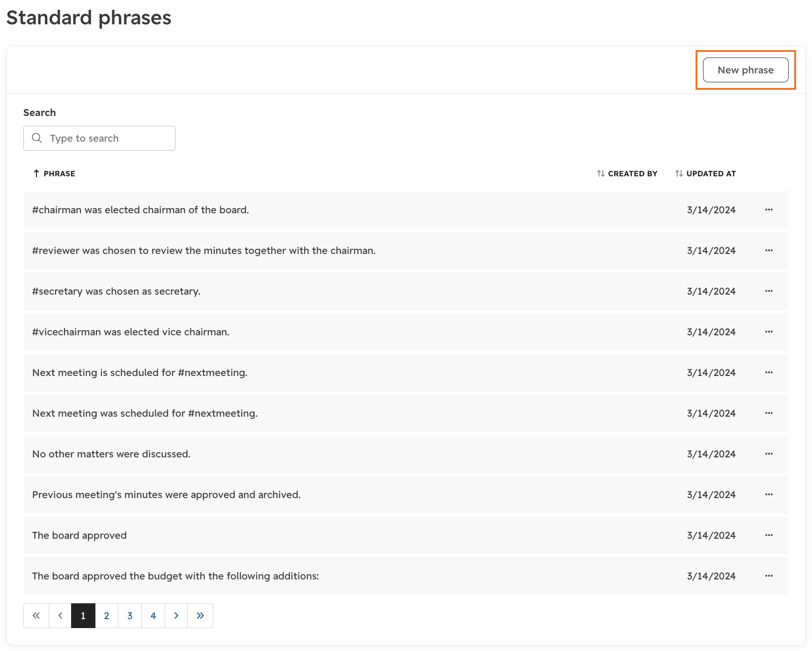Go to page 3

click(130, 615)
